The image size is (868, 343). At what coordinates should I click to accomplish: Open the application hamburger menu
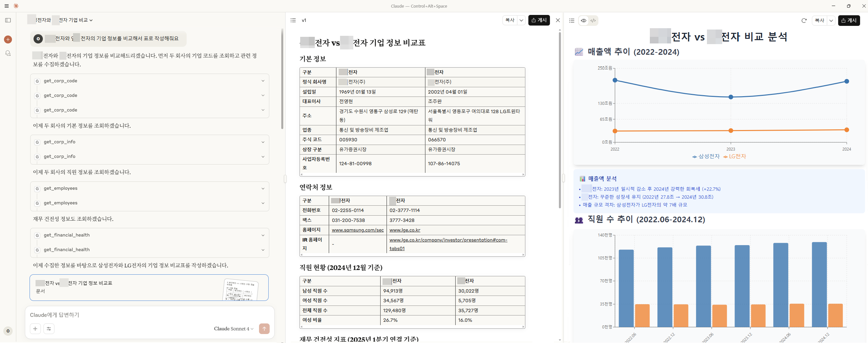(6, 6)
